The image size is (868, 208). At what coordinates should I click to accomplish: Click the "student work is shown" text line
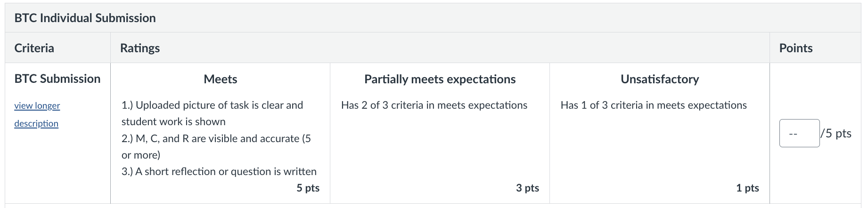click(173, 122)
